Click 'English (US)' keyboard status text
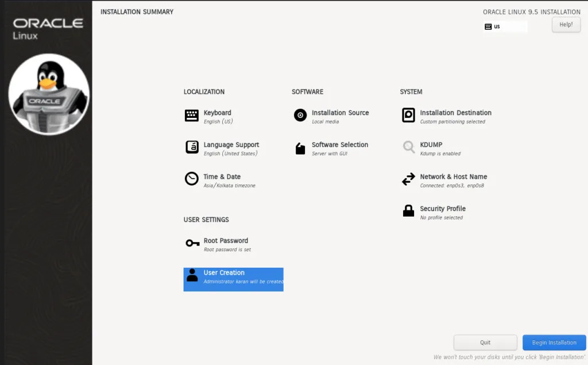 pos(218,122)
